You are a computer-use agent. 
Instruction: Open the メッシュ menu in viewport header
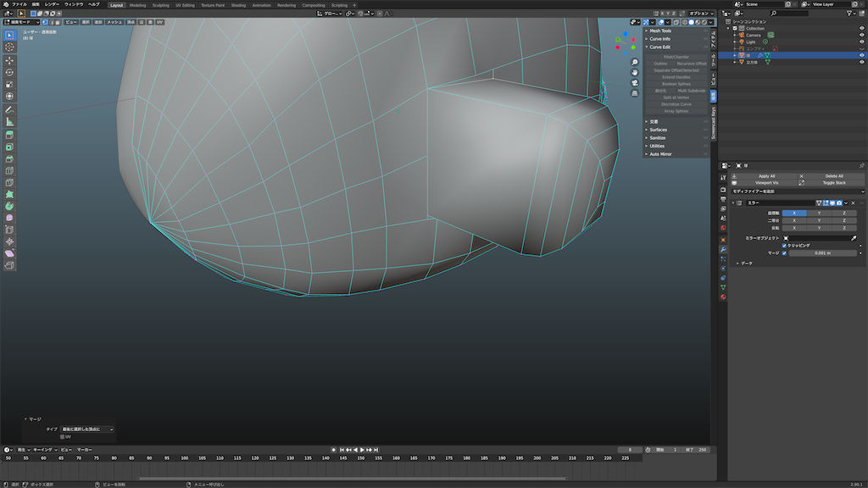pyautogui.click(x=114, y=22)
